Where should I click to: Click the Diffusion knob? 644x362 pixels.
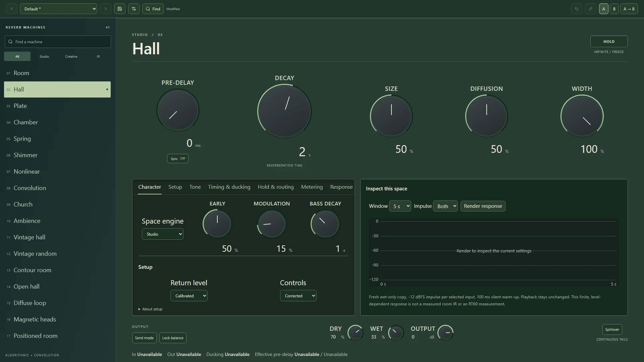[486, 116]
